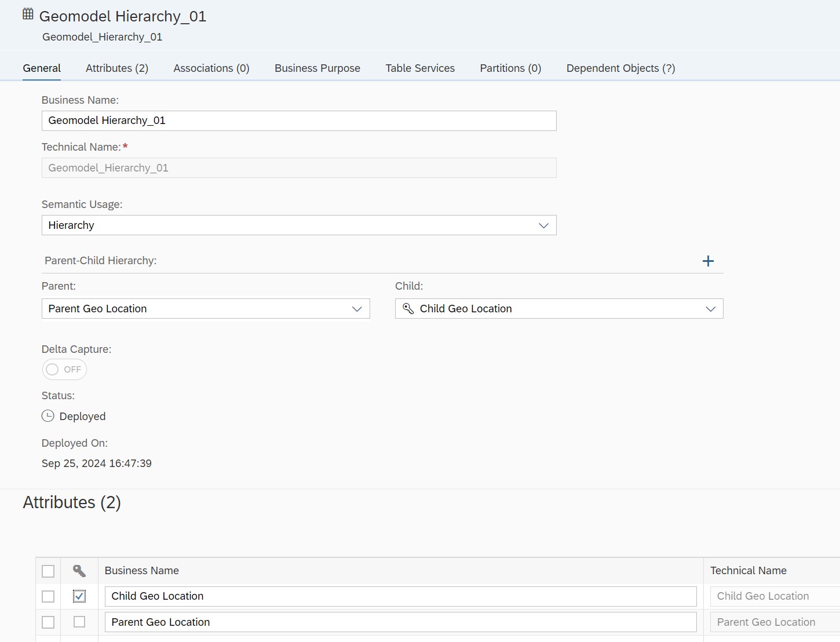
Task: Click the key icon inside the Child field
Action: point(408,308)
